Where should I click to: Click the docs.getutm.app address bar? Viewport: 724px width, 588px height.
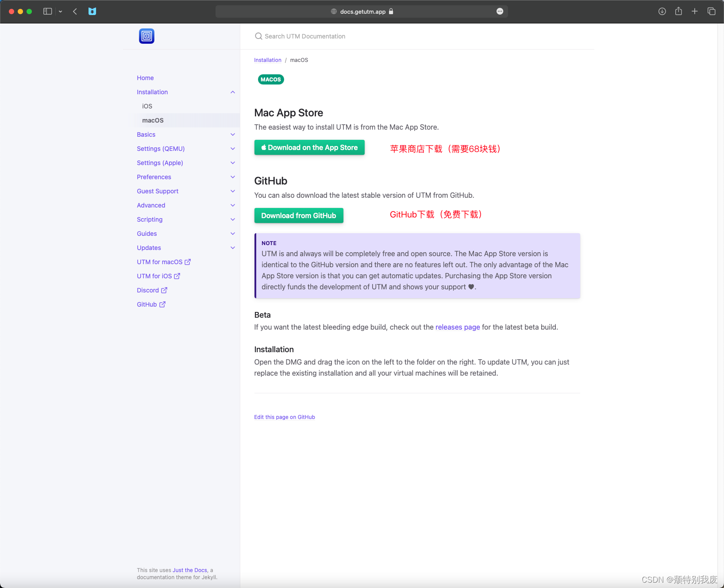(362, 12)
